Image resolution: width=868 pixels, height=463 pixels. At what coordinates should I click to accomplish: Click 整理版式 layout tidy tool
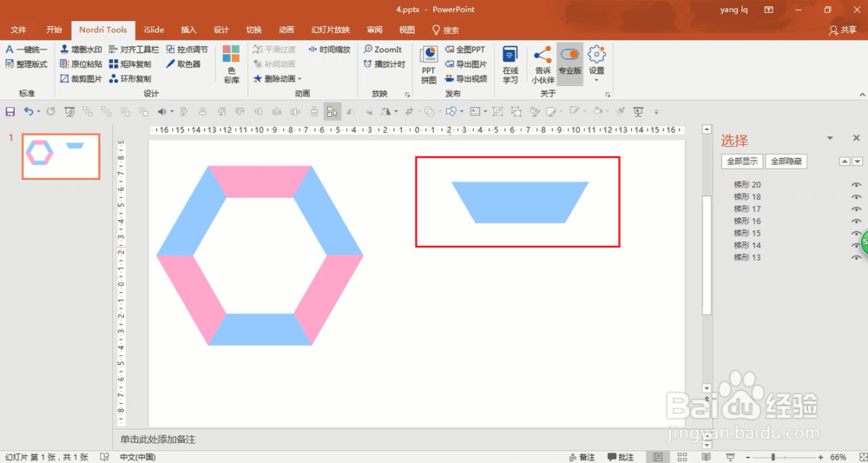point(26,63)
